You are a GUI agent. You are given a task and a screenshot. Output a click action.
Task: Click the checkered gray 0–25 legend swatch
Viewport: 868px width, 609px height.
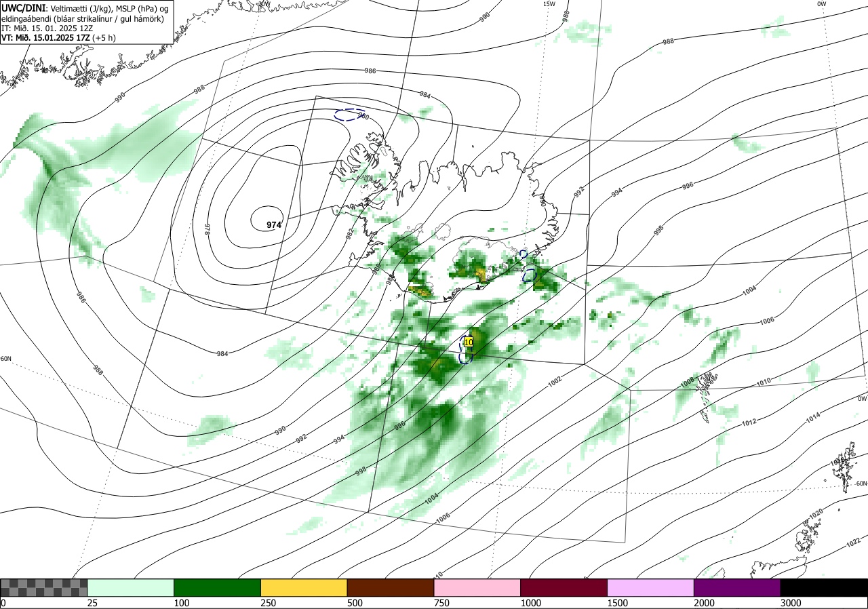point(44,587)
